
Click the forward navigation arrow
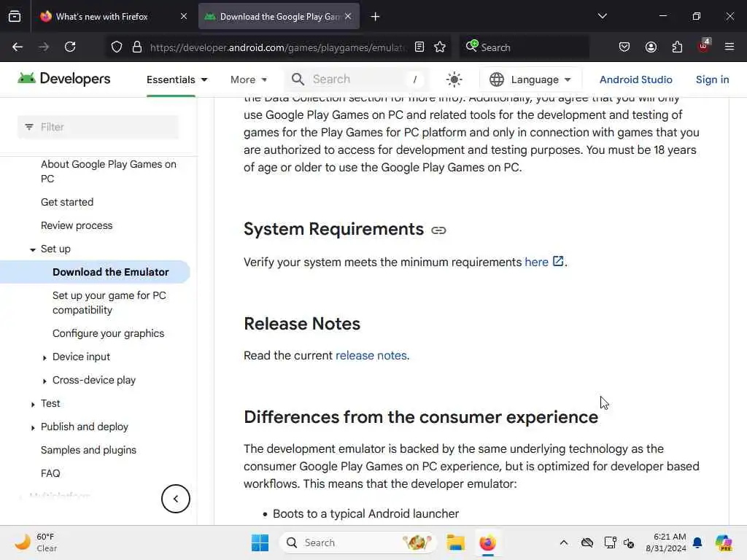click(x=44, y=47)
